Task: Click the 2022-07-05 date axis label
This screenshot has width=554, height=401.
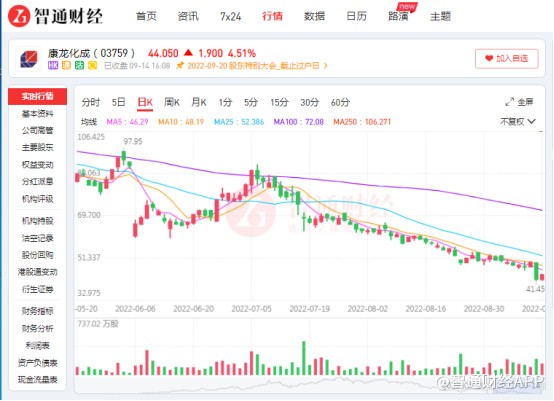Action: (251, 309)
